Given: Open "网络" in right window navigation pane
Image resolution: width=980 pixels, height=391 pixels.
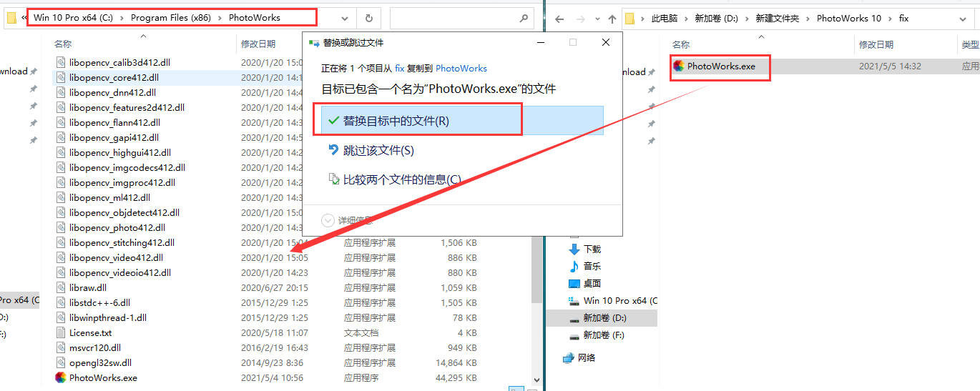Looking at the screenshot, I should click(587, 357).
